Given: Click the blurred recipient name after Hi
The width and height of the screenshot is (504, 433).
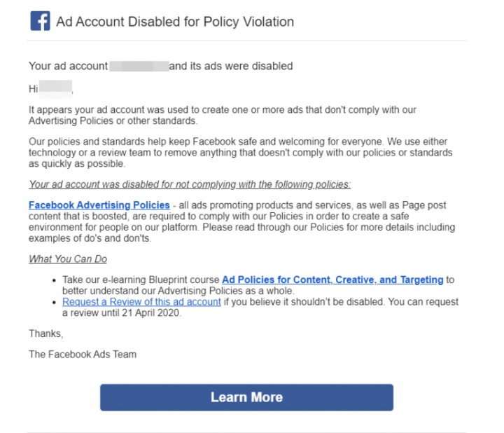Looking at the screenshot, I should [55, 89].
